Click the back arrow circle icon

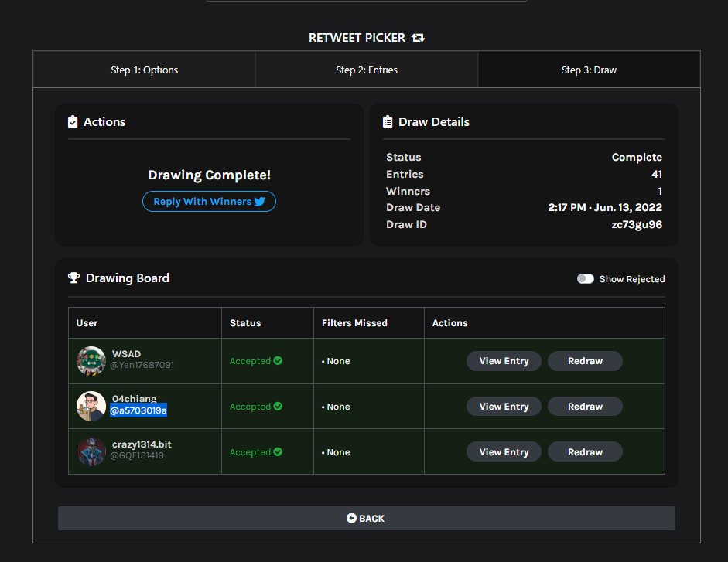click(351, 518)
